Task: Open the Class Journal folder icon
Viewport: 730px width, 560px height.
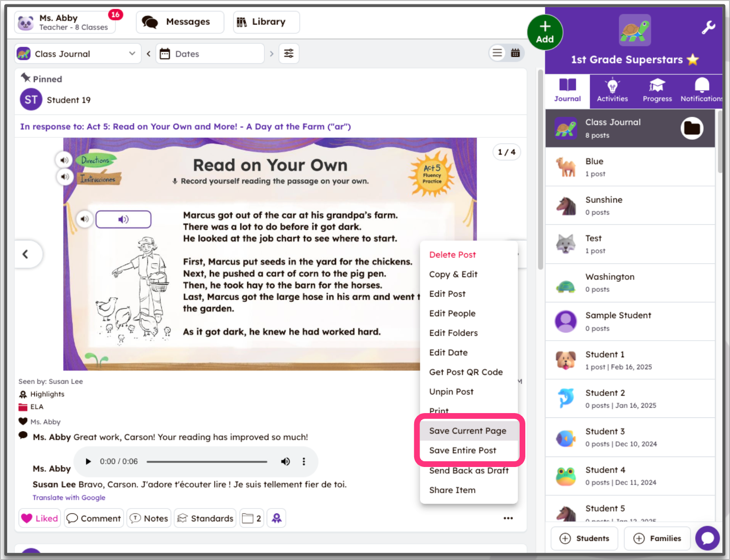Action: pos(692,128)
